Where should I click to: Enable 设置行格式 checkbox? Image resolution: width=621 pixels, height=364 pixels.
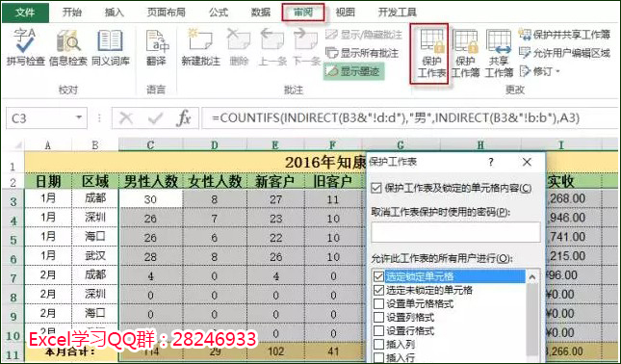click(x=378, y=330)
